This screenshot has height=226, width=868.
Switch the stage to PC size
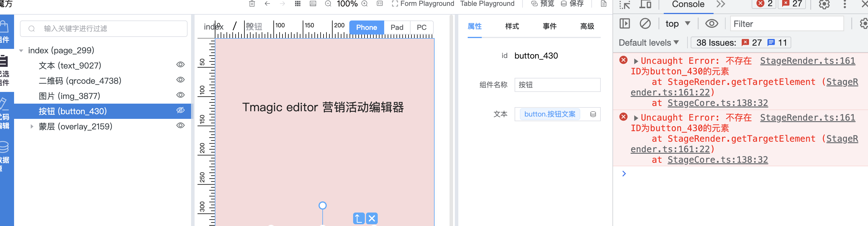421,27
